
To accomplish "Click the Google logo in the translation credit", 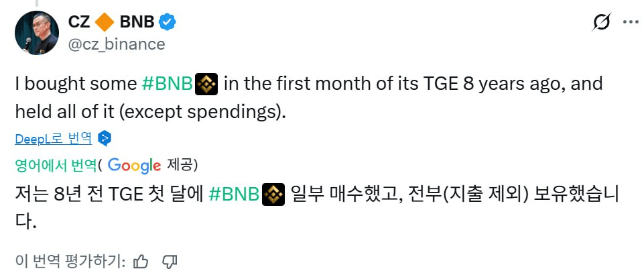I will coord(134,165).
